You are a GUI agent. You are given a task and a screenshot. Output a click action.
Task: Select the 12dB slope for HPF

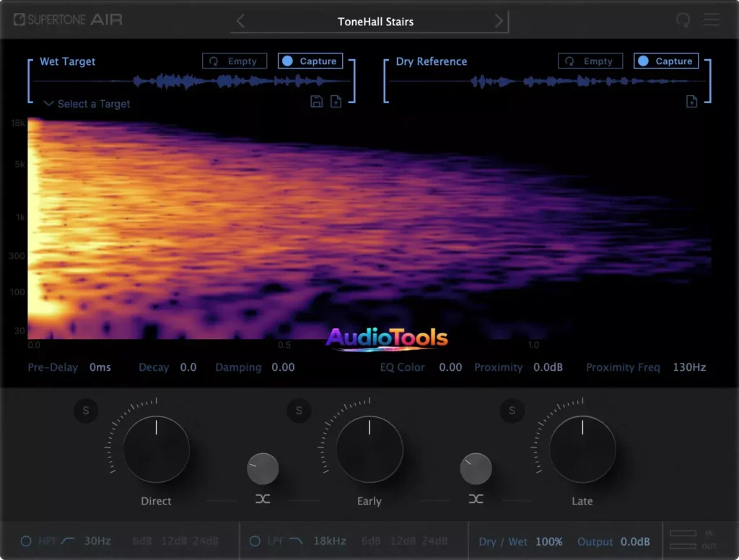(173, 541)
